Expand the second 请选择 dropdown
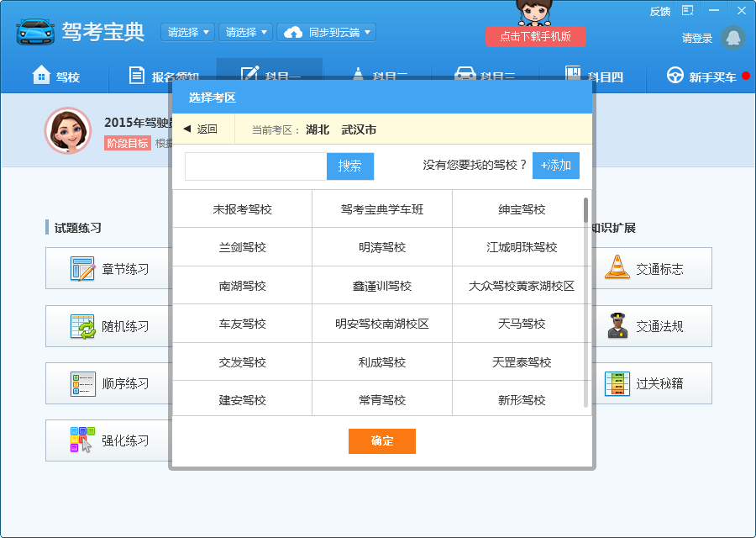This screenshot has height=538, width=756. point(245,32)
